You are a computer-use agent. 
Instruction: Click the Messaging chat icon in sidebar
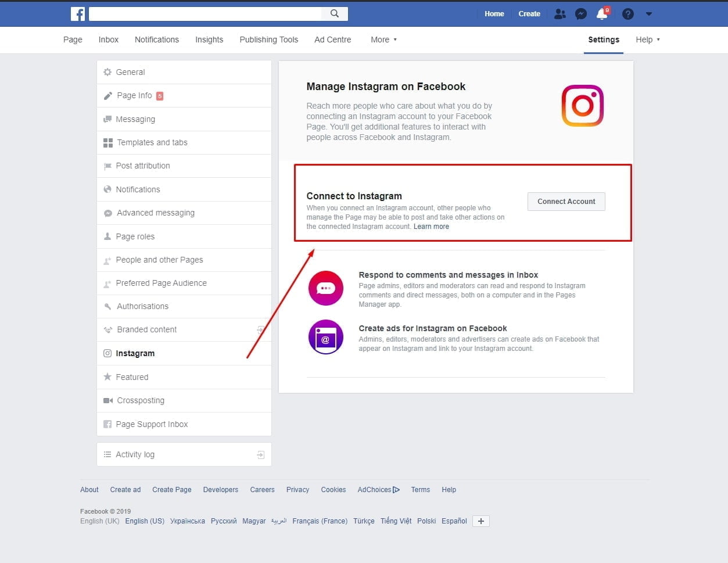[107, 119]
